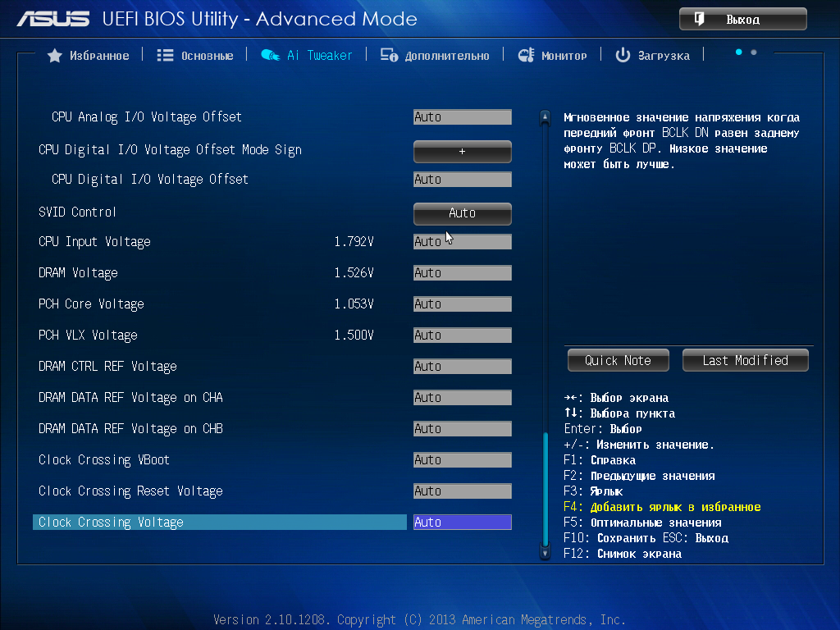Open the SVID Control Auto dropdown
840x630 pixels.
pyautogui.click(x=463, y=213)
